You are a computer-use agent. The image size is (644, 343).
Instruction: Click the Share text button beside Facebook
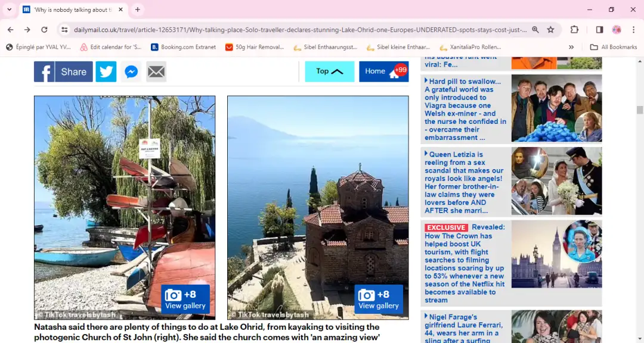coord(74,72)
